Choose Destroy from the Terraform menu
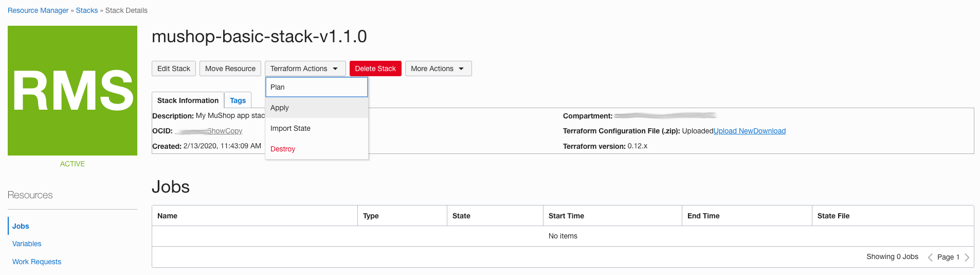980x275 pixels. tap(316, 149)
